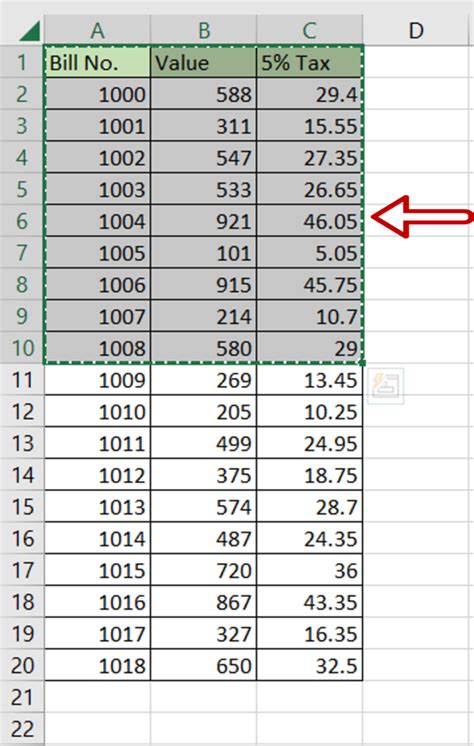Select cell with value 487

[x=204, y=539]
